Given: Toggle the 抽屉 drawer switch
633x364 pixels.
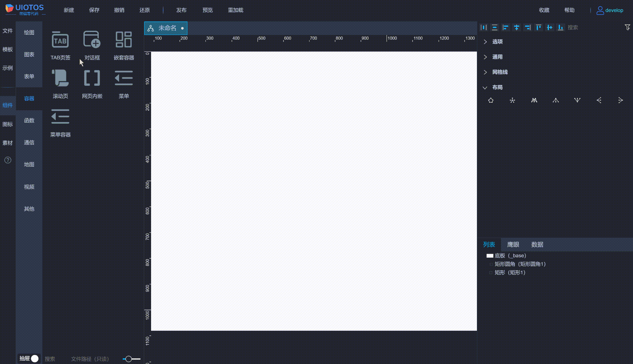Looking at the screenshot, I should (34, 359).
